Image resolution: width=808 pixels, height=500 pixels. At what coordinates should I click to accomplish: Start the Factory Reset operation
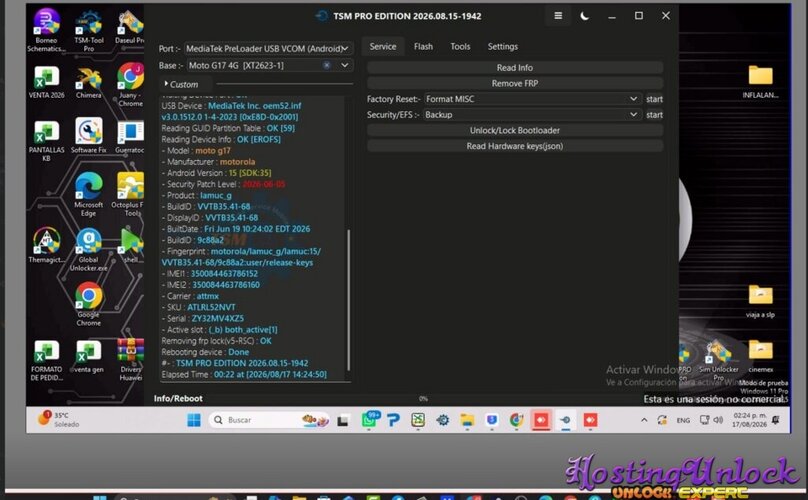654,99
